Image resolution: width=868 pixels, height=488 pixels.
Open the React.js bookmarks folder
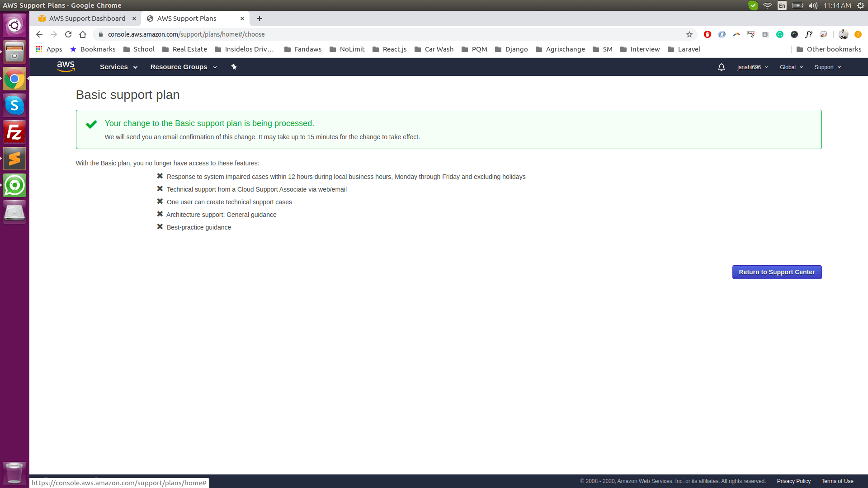click(389, 49)
